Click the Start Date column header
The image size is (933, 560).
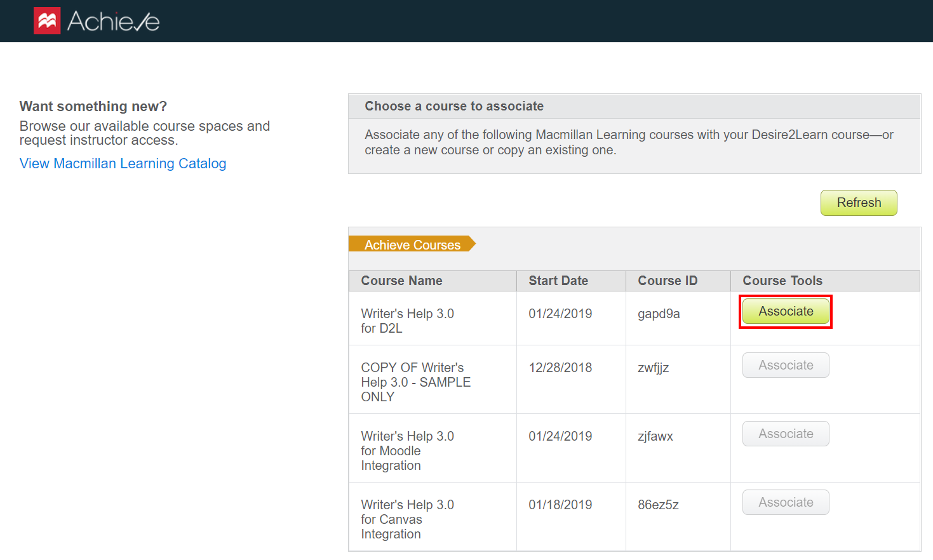[x=558, y=281]
